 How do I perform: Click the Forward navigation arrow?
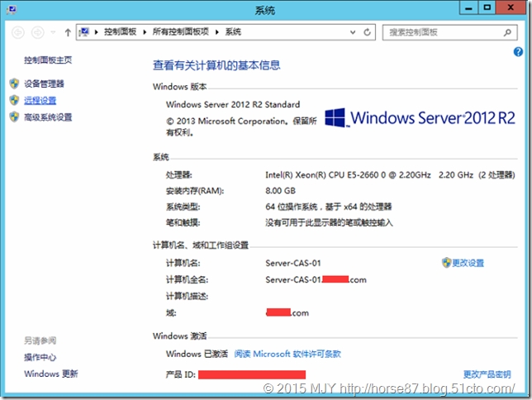coord(37,32)
